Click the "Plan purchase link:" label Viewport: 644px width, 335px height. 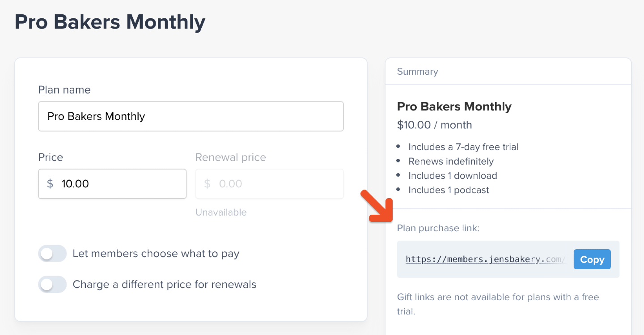(438, 228)
